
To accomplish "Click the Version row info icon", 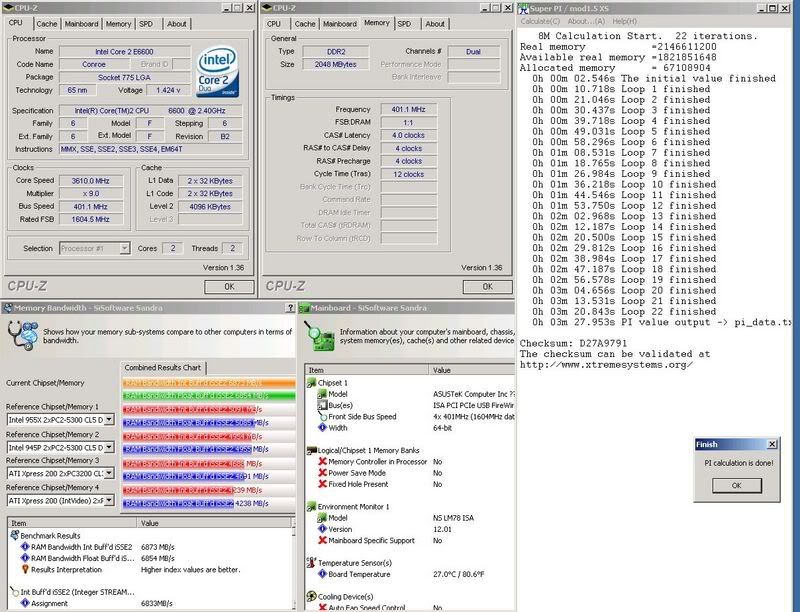I will pos(322,529).
